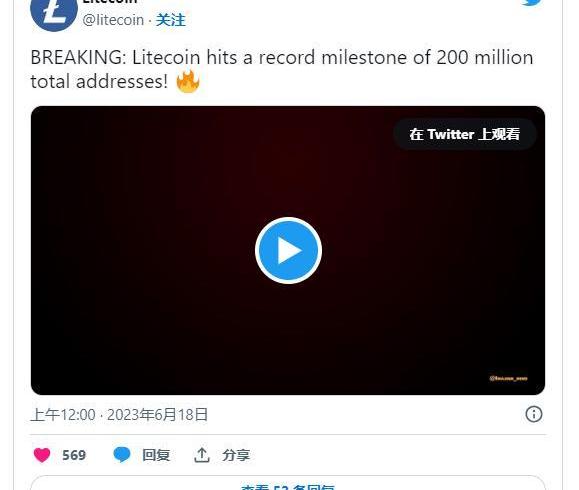Like the tweet with the pink heart icon
Screen dimensions: 579x490
pyautogui.click(x=42, y=455)
